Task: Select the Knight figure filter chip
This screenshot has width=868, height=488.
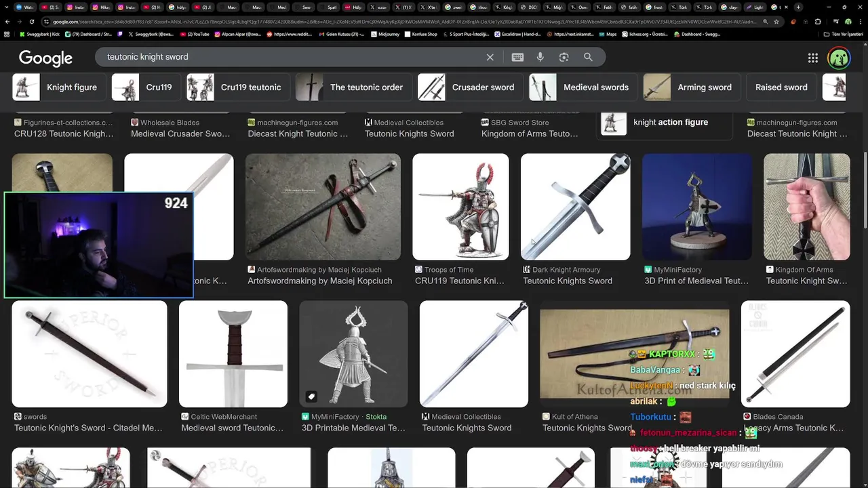Action: 58,87
